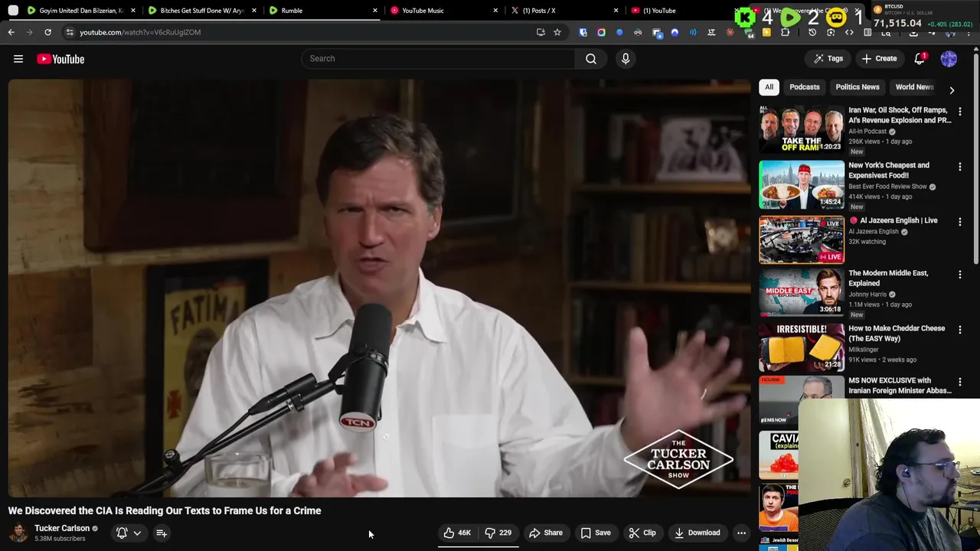Open options for New York's Cheapest video
980x551 pixels.
pyautogui.click(x=960, y=167)
